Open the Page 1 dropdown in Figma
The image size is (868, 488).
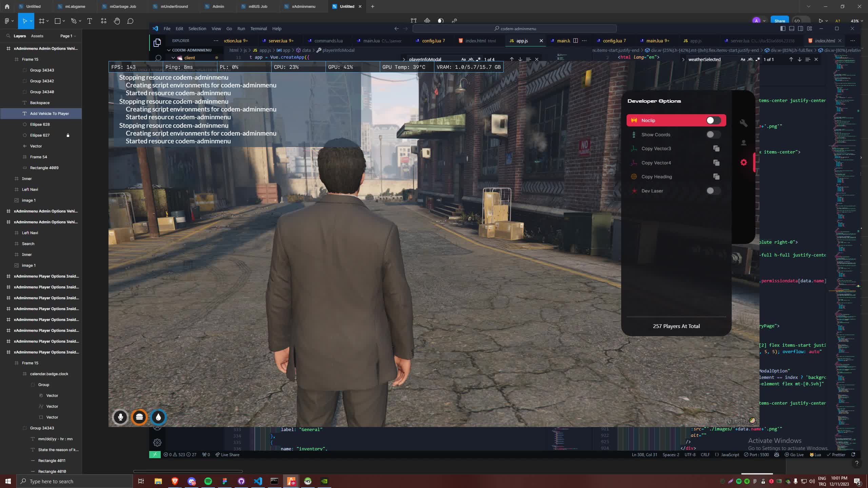point(67,36)
